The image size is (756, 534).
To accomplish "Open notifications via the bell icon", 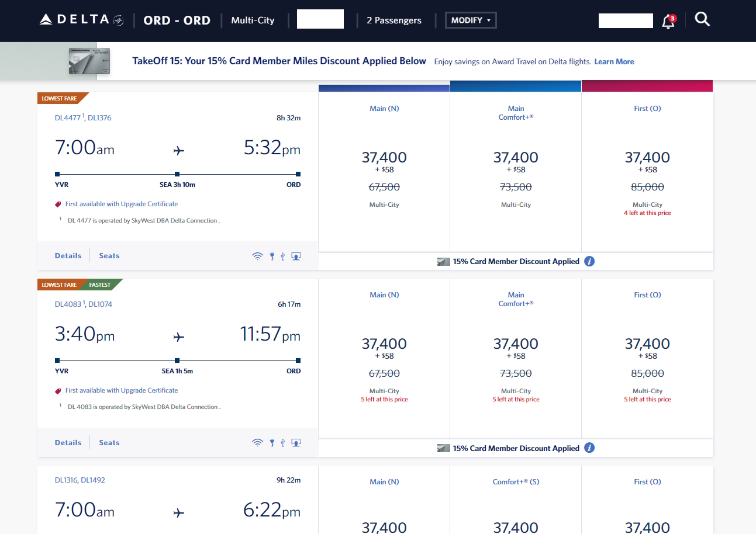I will pyautogui.click(x=668, y=21).
